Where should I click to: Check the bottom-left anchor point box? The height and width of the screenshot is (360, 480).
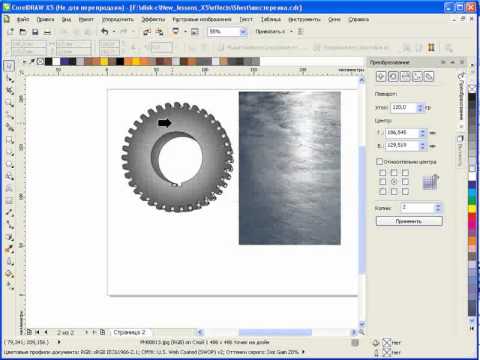[x=383, y=192]
